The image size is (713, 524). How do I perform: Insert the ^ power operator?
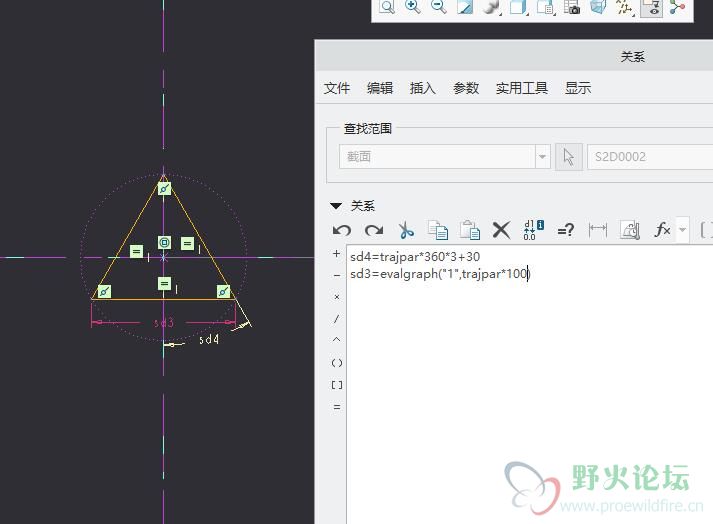point(336,340)
